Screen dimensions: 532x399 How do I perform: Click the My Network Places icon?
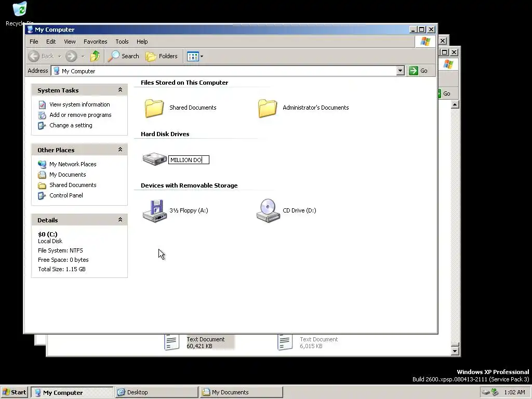(x=42, y=164)
